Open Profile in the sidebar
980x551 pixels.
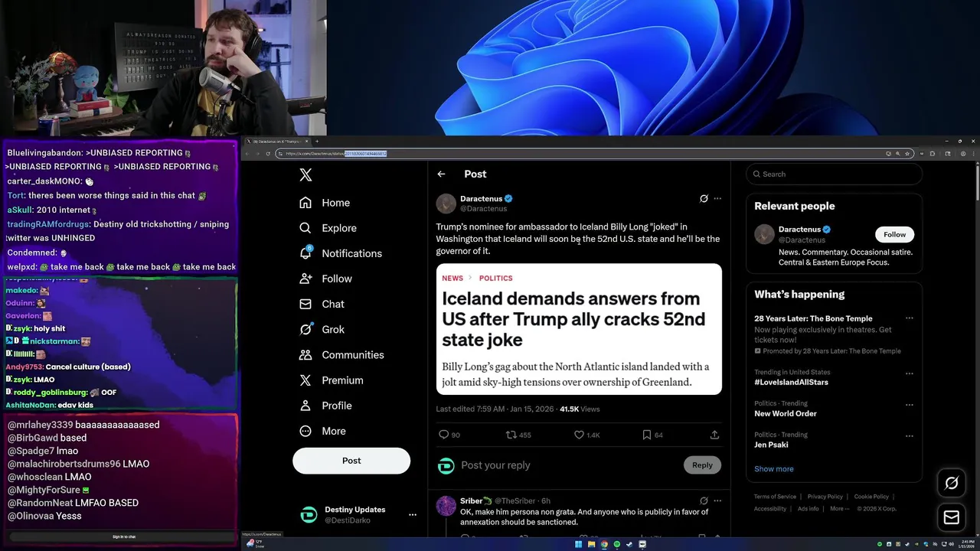point(325,406)
